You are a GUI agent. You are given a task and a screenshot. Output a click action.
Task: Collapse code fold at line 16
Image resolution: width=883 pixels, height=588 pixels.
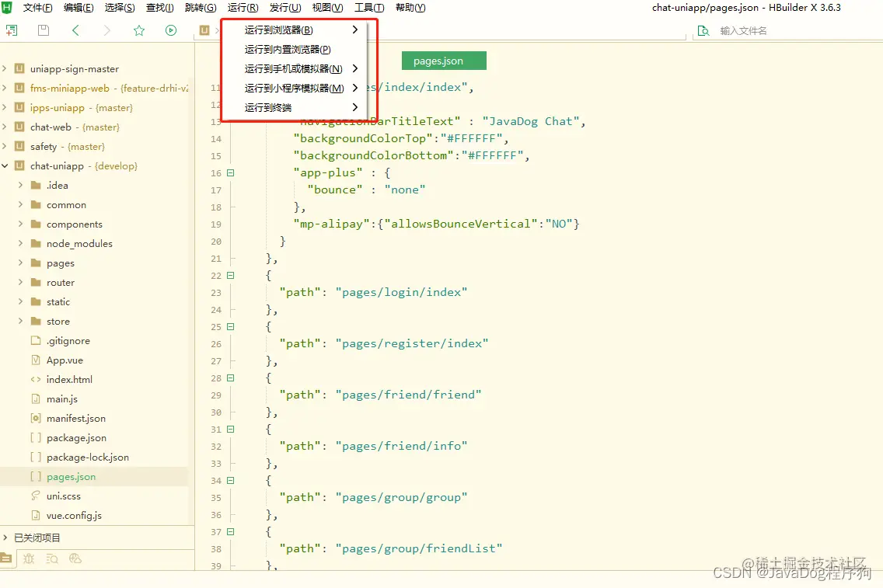pos(230,172)
